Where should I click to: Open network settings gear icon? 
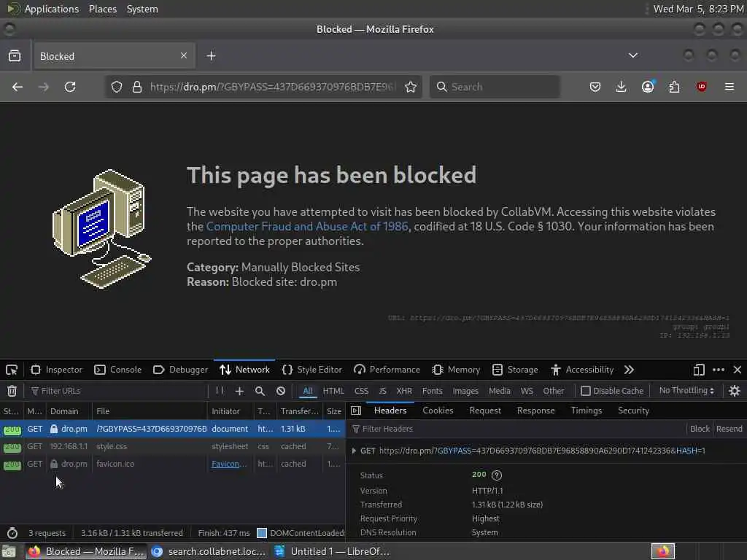[735, 391]
